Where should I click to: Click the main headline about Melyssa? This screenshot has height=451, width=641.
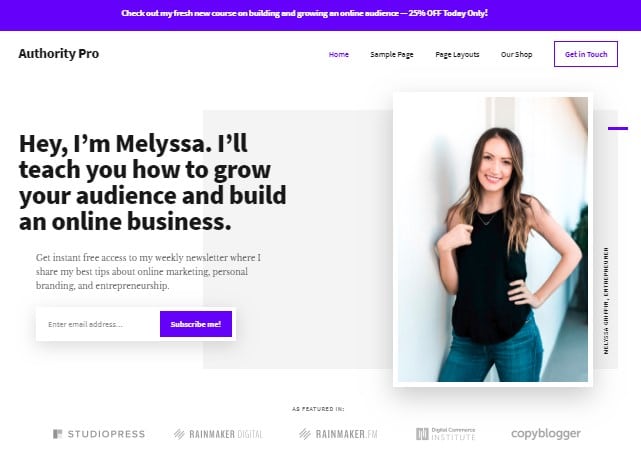pos(152,182)
